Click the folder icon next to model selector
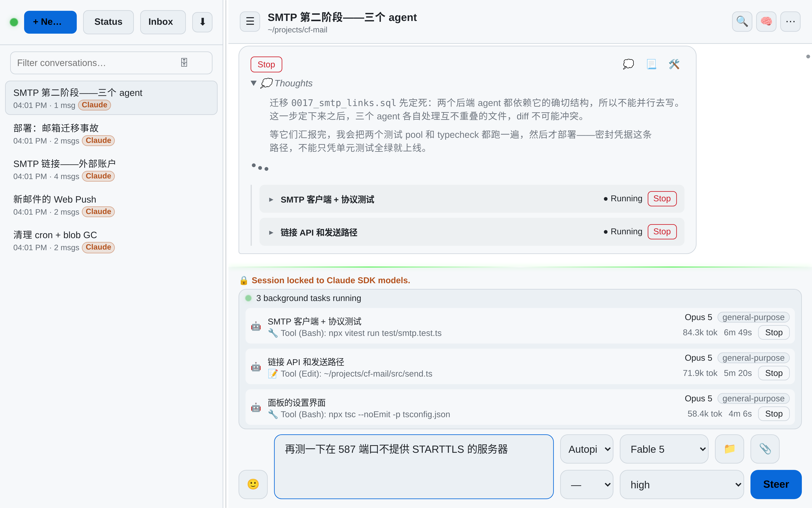The width and height of the screenshot is (812, 508). click(730, 449)
